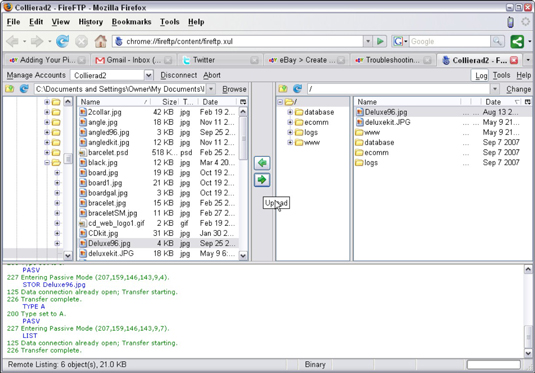
Task: Select deluxekit.JPG in the remote file list
Action: 443,122
